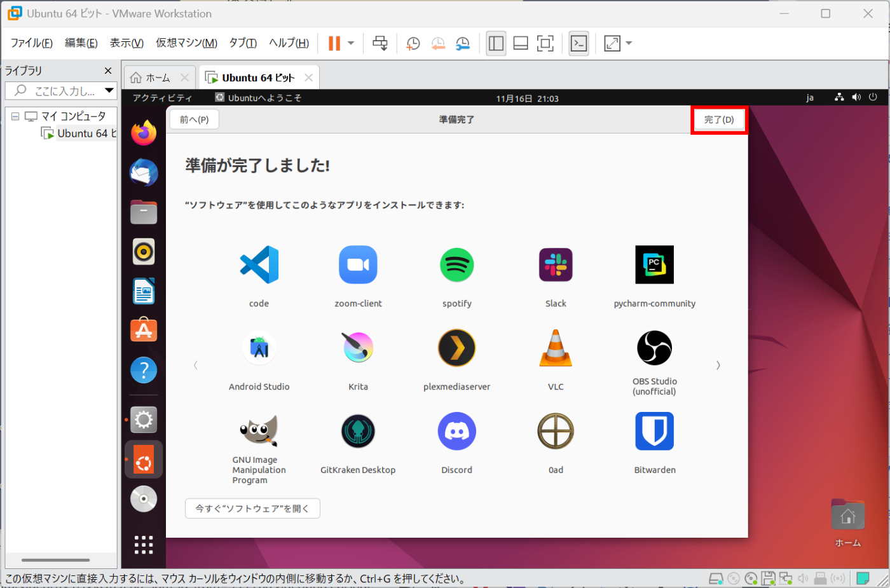890x588 pixels.
Task: Click the send Ctrl+Alt+Del icon
Action: click(x=380, y=43)
